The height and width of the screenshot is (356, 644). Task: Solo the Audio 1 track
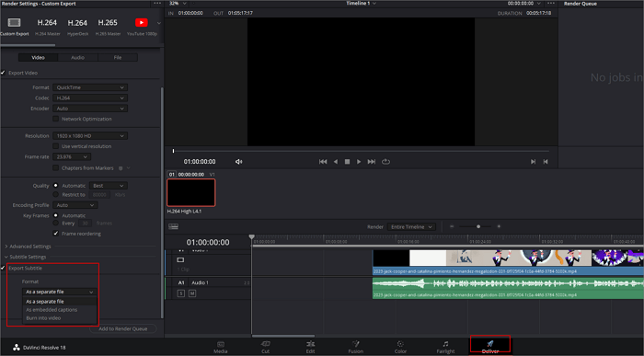tap(180, 293)
